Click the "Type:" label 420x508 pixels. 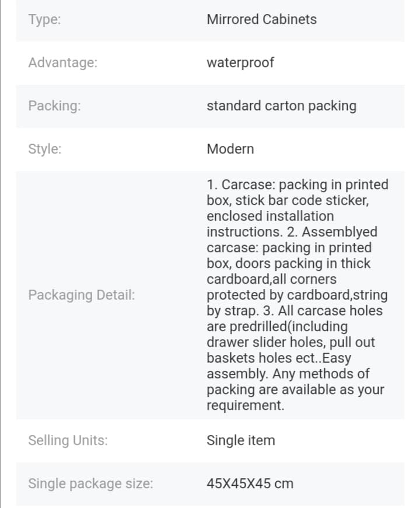(44, 19)
